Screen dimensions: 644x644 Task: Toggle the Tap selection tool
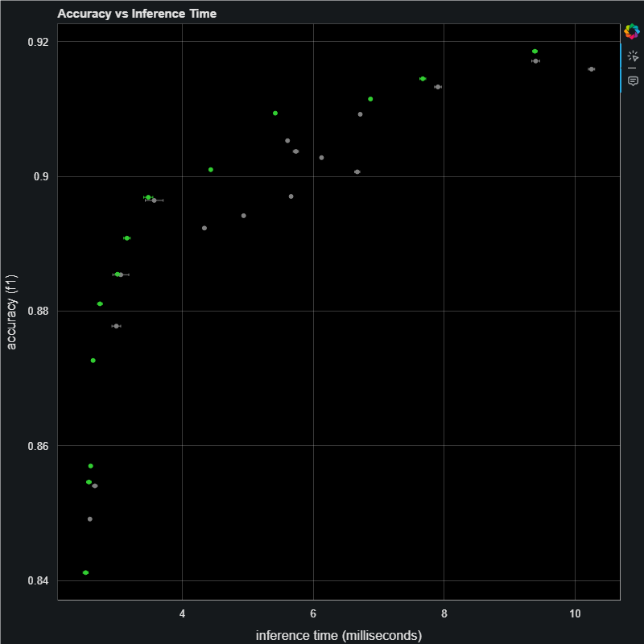(x=633, y=56)
